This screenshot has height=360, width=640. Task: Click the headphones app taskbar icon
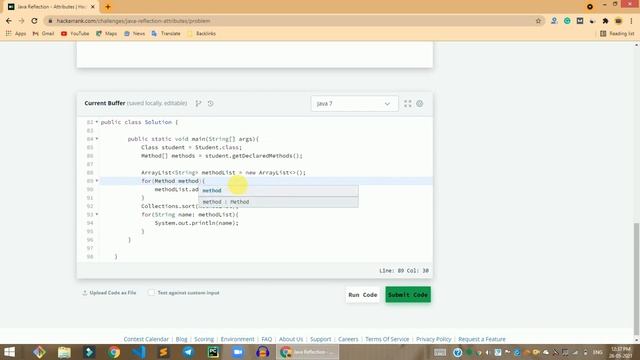coord(263,352)
